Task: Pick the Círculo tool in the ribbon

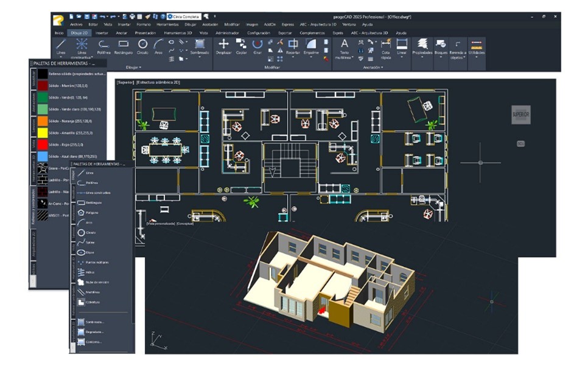Action: coord(142,46)
